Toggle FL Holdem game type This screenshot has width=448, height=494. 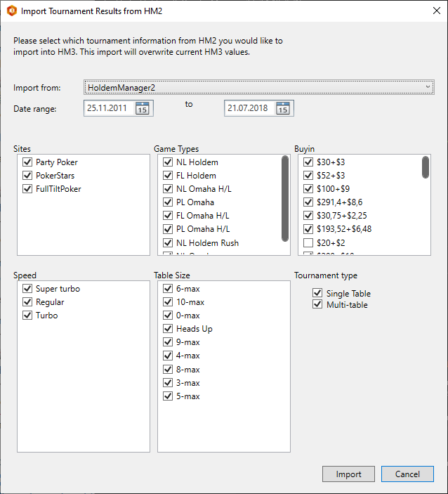168,175
